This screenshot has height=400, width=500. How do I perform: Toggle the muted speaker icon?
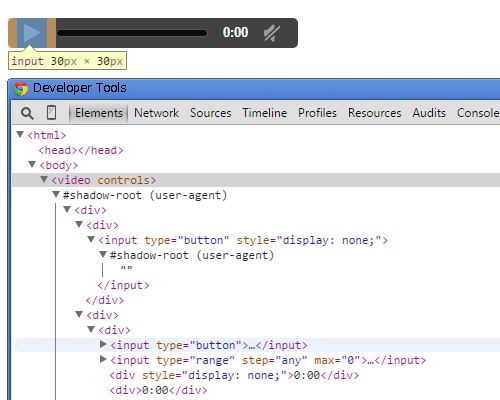coord(272,33)
